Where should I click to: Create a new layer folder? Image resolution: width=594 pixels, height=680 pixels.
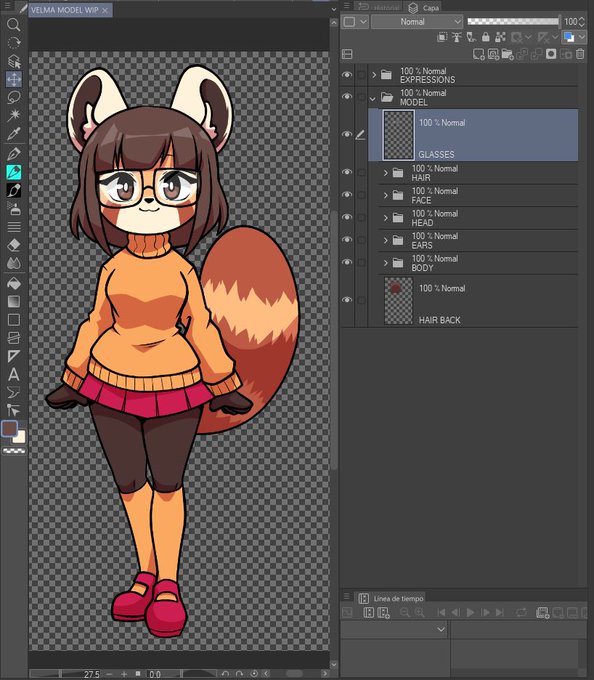click(507, 54)
